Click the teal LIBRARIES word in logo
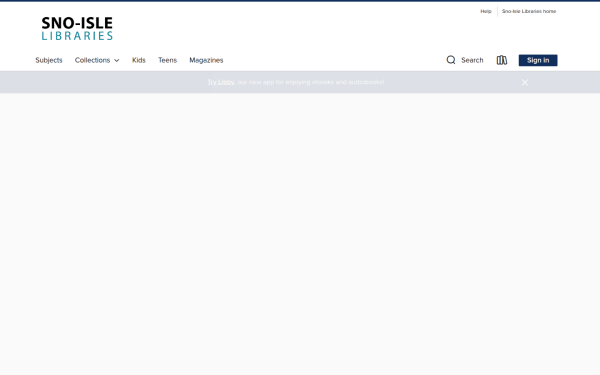Screen dimensions: 600x375 77,36
